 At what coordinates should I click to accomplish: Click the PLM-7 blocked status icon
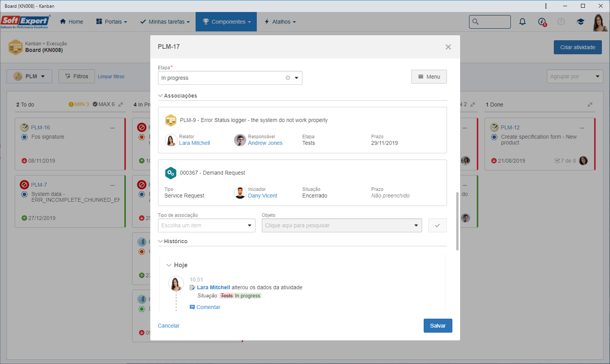click(x=24, y=185)
